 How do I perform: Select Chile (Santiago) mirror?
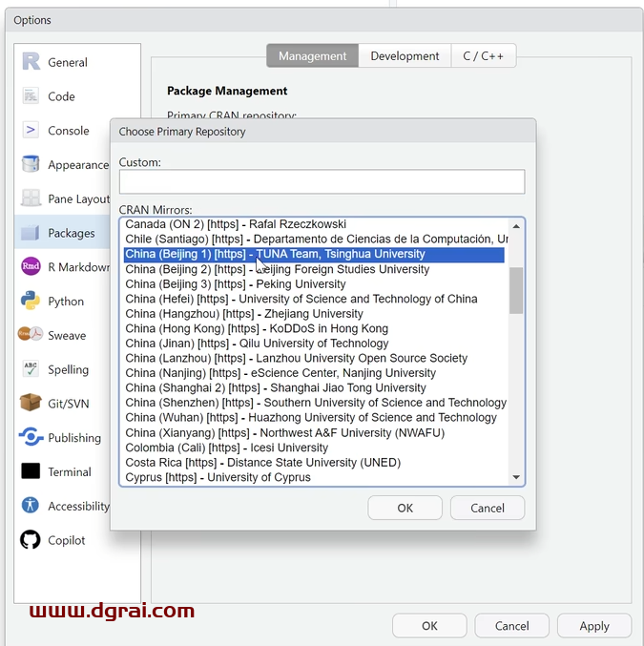(x=314, y=239)
